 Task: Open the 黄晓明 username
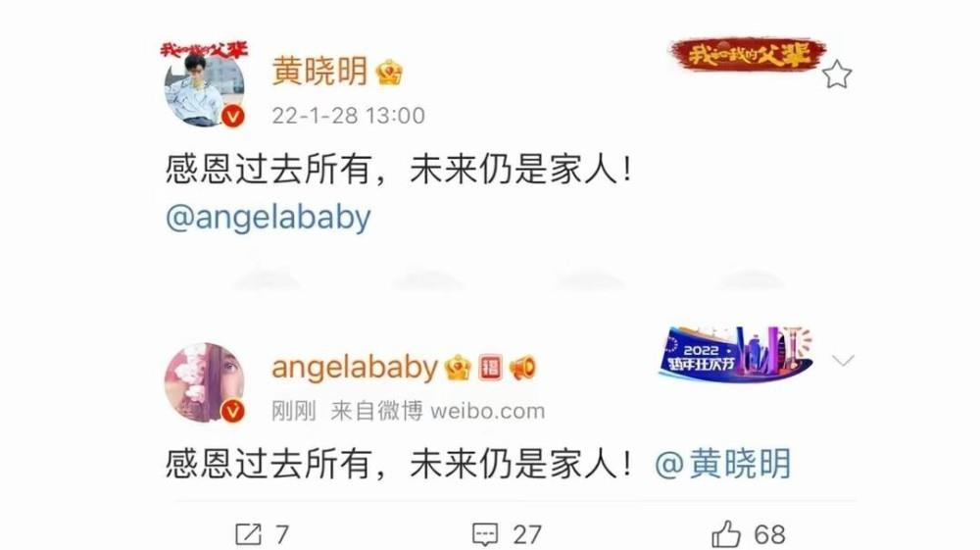click(x=319, y=72)
